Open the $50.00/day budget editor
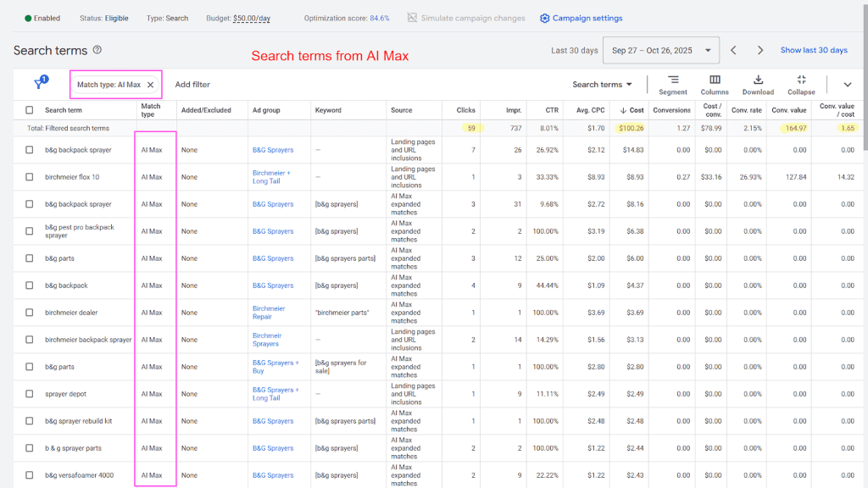The image size is (868, 488). pos(251,19)
